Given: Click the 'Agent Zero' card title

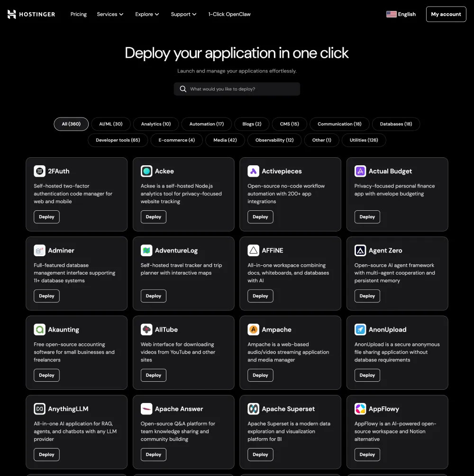Looking at the screenshot, I should pos(385,251).
